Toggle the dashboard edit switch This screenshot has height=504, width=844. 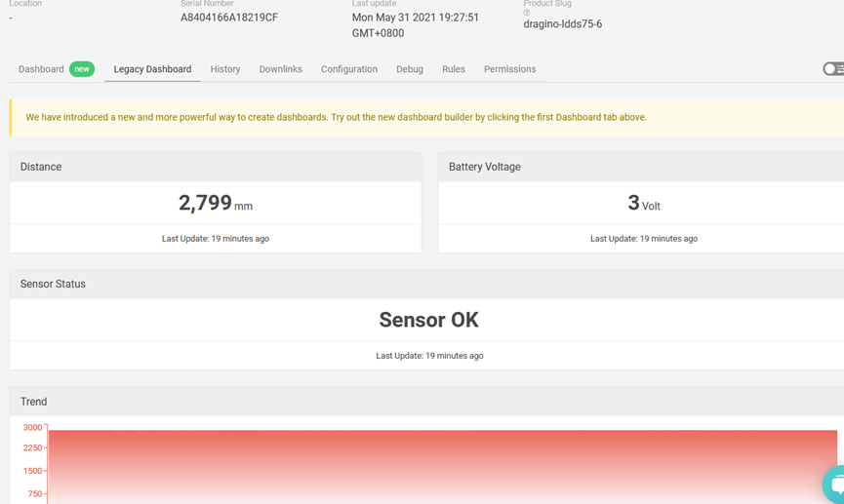[x=833, y=69]
